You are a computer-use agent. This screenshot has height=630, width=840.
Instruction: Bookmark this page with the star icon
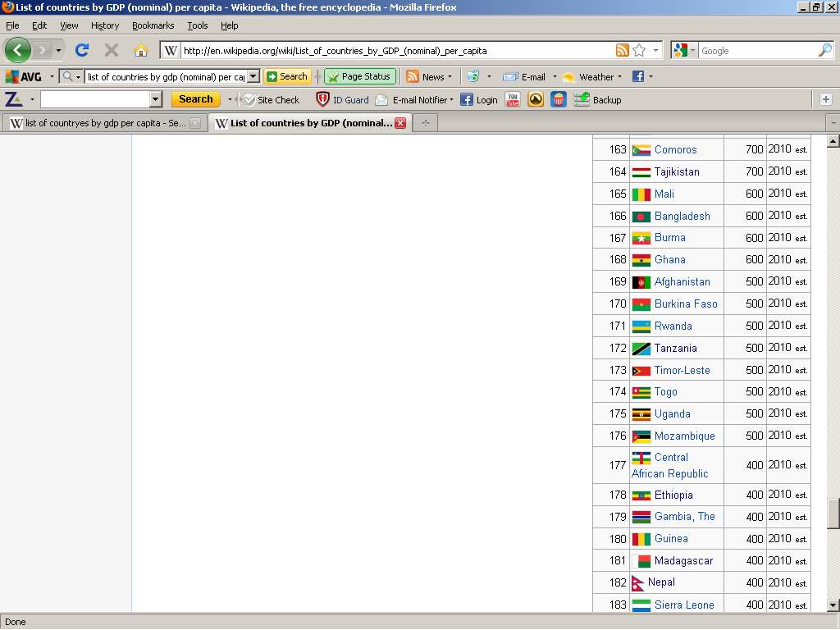(639, 50)
